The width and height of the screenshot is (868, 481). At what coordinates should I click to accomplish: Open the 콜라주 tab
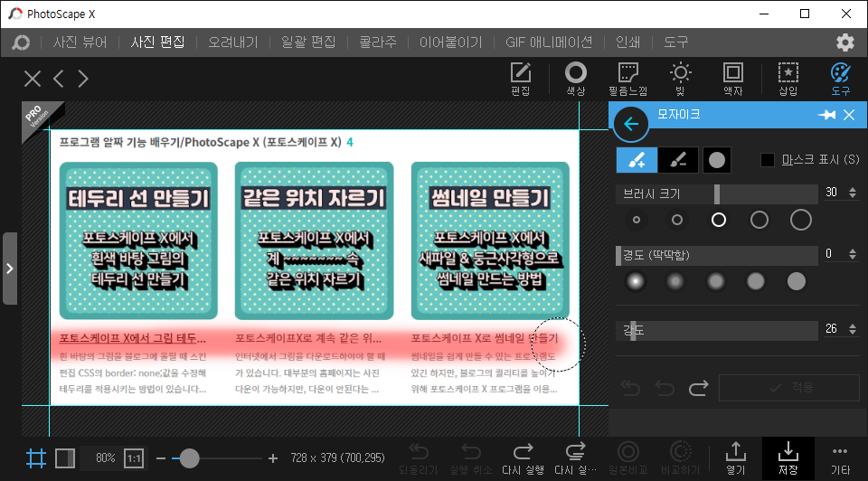[378, 42]
